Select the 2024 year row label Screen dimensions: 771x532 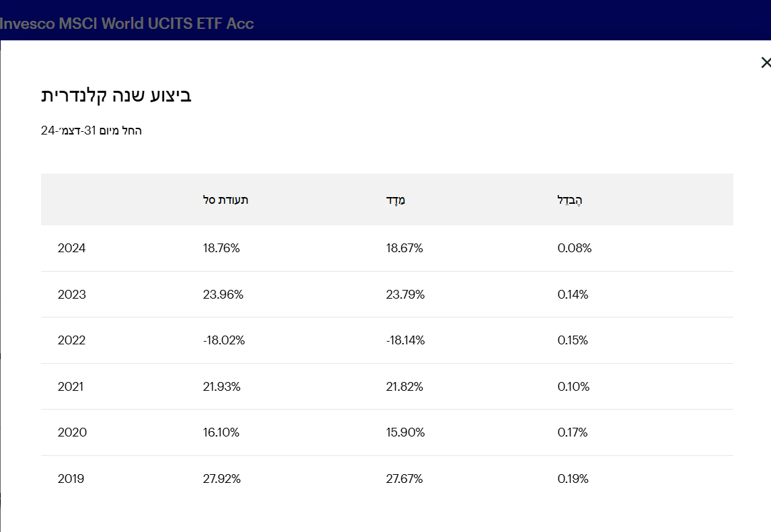click(72, 248)
